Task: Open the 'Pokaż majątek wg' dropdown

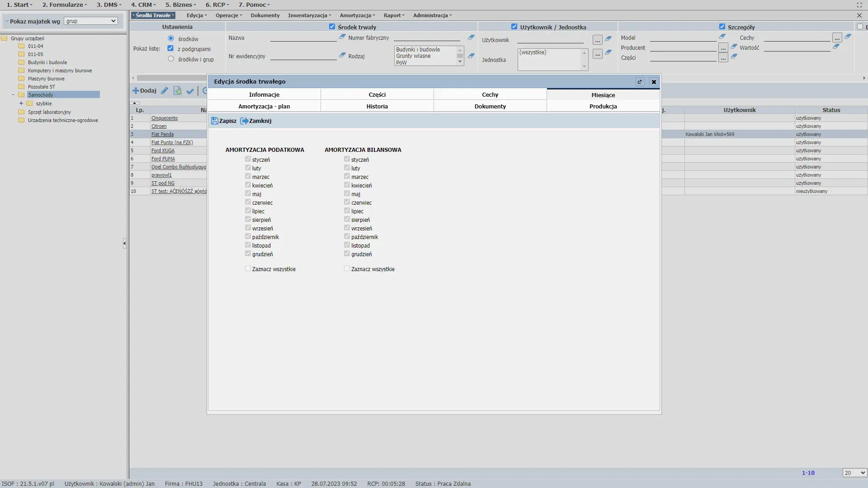Action: (90, 21)
